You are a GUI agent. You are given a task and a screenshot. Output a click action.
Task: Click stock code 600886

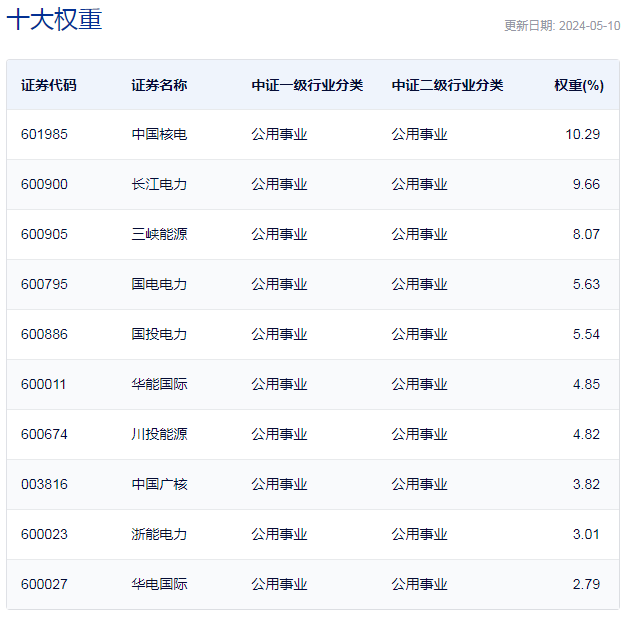coord(44,334)
